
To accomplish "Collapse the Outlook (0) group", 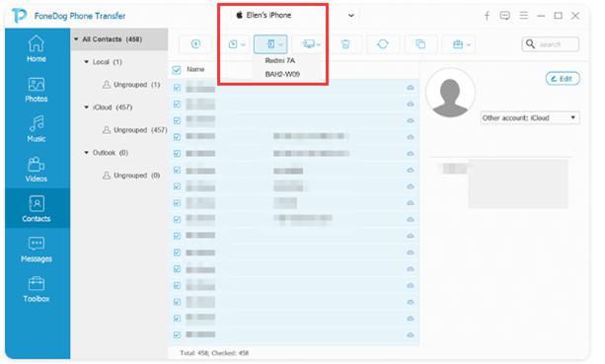I will click(x=87, y=153).
